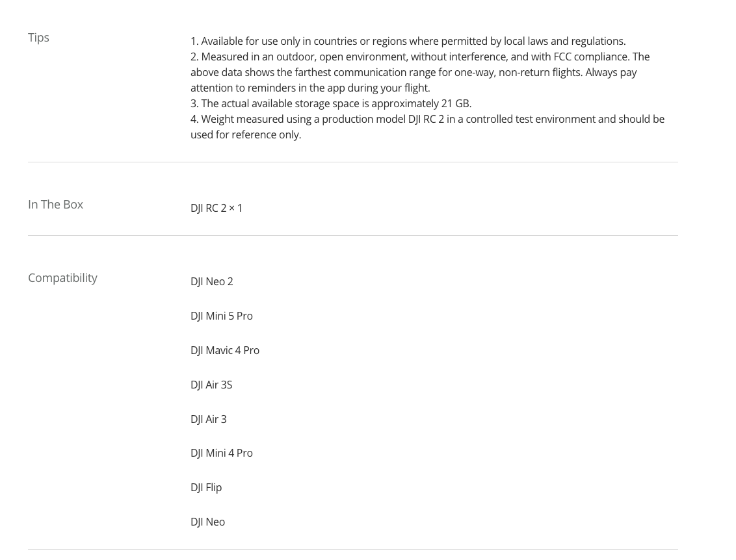Choose DJI Air 3S from compatibility list
Viewport: 736px width, 560px height.
coord(211,385)
